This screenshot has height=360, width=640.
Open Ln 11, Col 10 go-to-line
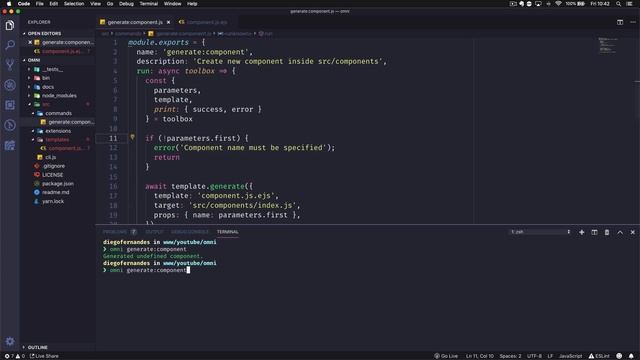[480, 356]
